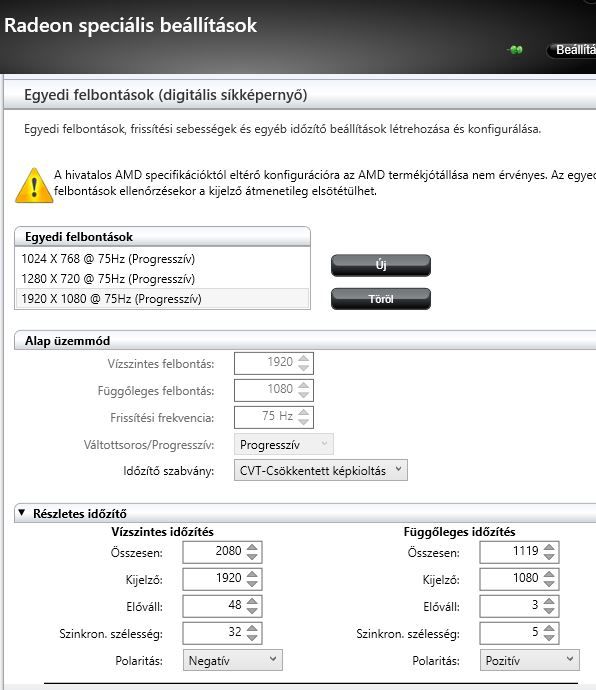Click the Egyedi felbontások list header
Viewport: 596px width, 690px height.
(162, 237)
